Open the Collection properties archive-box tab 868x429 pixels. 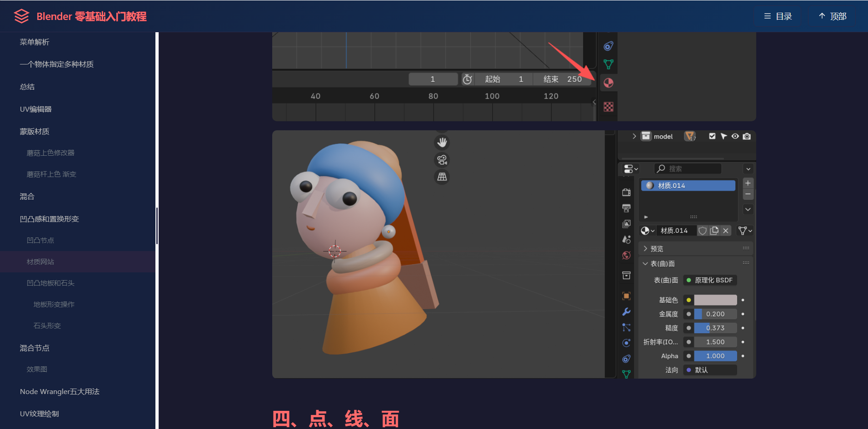(626, 275)
